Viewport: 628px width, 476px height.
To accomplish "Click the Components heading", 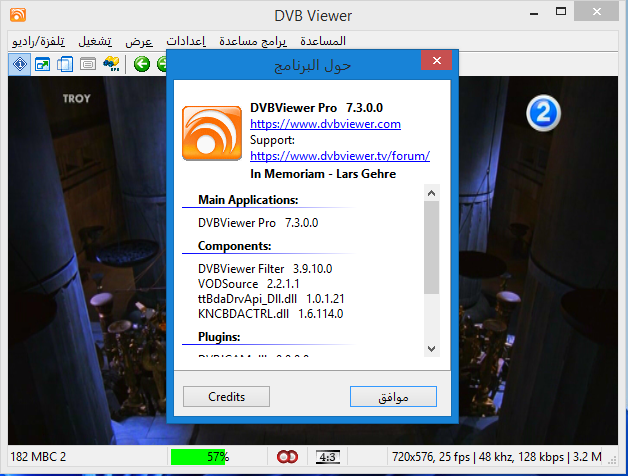I will click(235, 246).
